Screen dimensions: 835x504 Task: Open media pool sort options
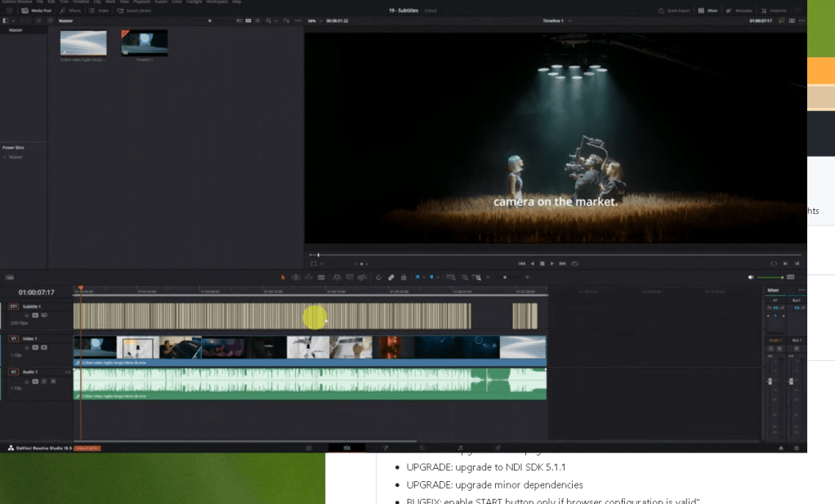click(x=286, y=20)
